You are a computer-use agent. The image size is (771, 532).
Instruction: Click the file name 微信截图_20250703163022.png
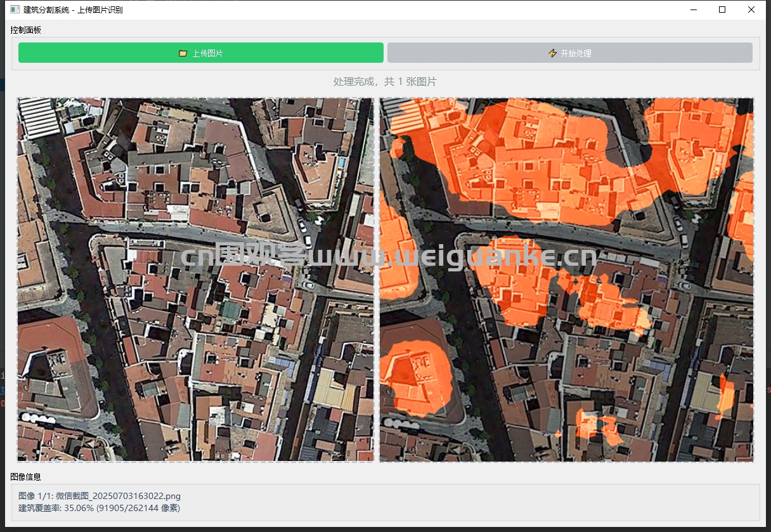pyautogui.click(x=119, y=496)
